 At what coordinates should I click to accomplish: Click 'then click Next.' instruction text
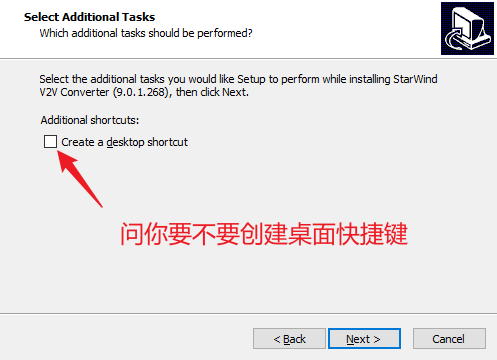point(212,92)
